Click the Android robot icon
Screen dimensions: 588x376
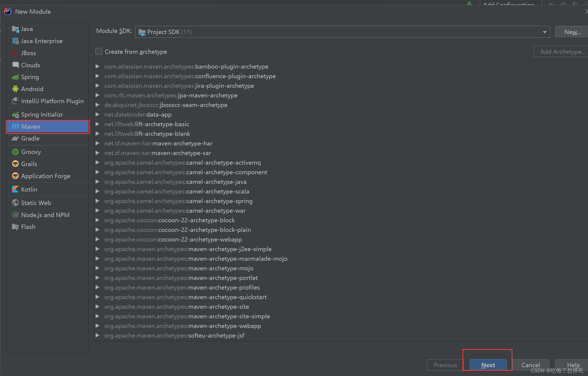[x=15, y=89]
